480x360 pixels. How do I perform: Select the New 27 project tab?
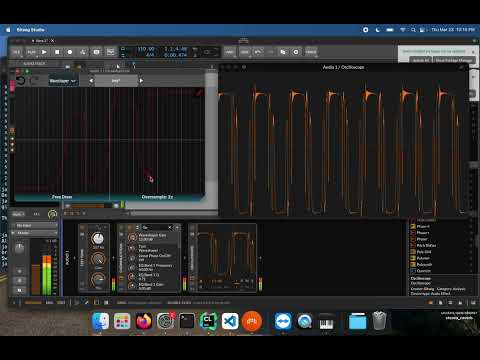pyautogui.click(x=42, y=41)
